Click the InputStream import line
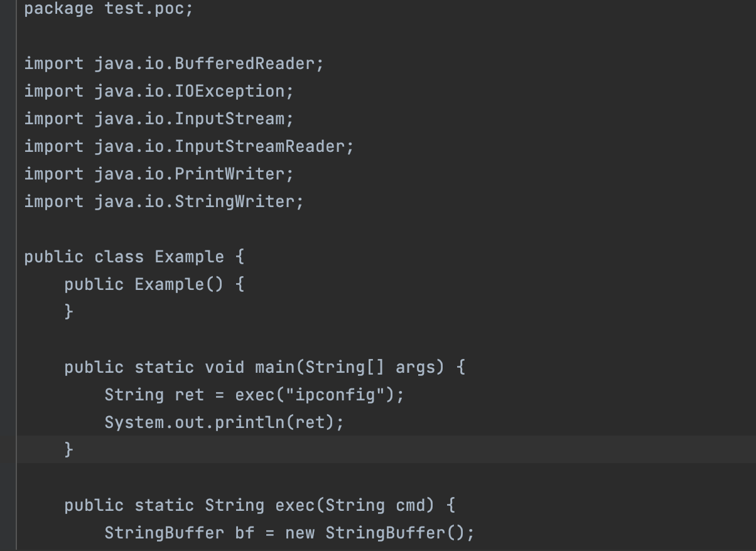The image size is (756, 551). pyautogui.click(x=229, y=119)
